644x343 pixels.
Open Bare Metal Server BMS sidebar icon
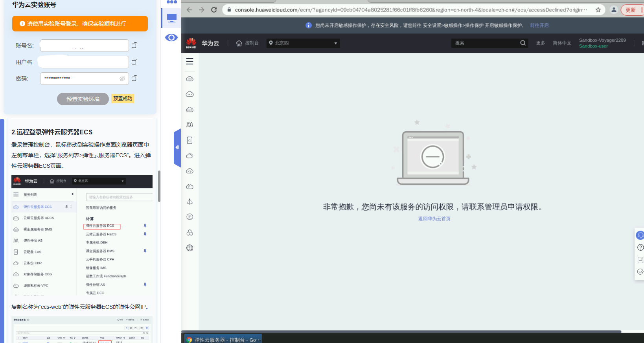click(x=190, y=109)
